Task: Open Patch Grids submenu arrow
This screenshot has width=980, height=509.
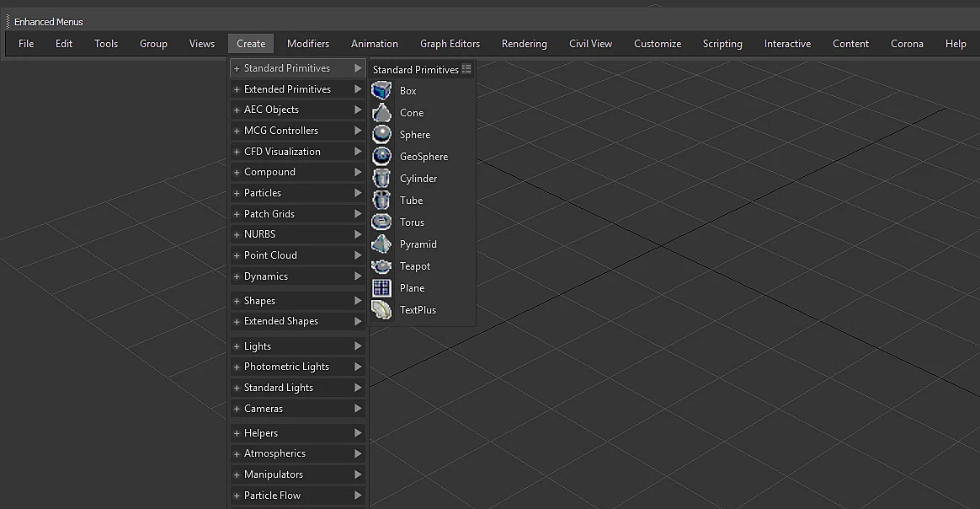Action: [358, 213]
